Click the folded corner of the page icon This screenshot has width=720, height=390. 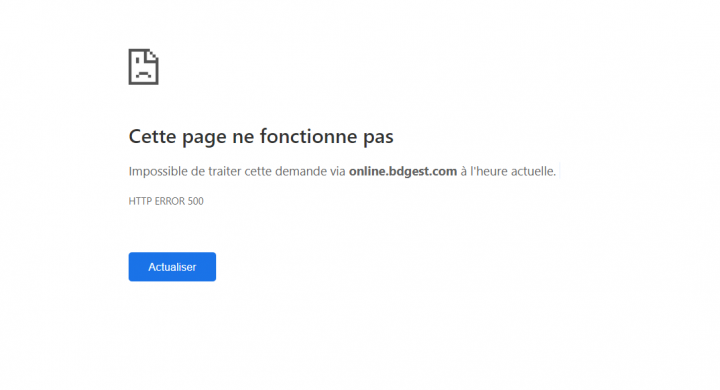point(152,56)
